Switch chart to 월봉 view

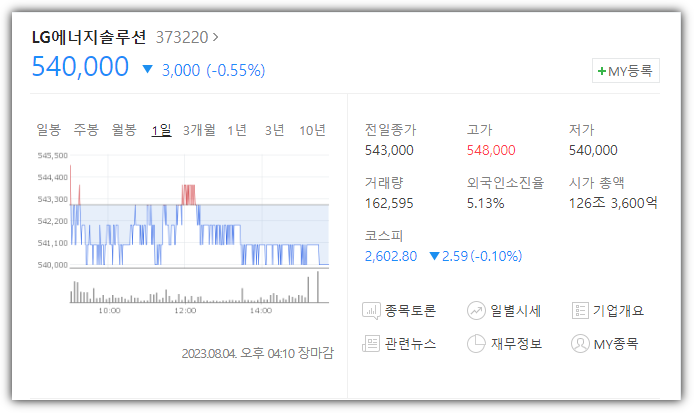(124, 130)
